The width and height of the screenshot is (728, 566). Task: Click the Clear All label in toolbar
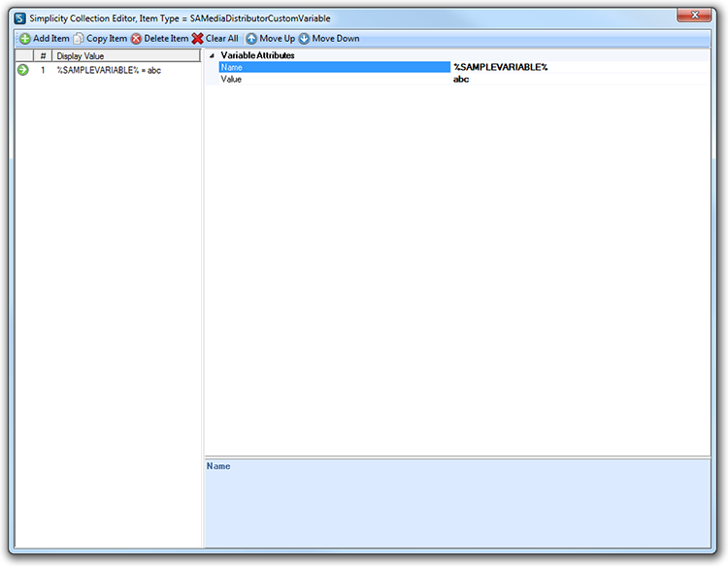tap(222, 39)
